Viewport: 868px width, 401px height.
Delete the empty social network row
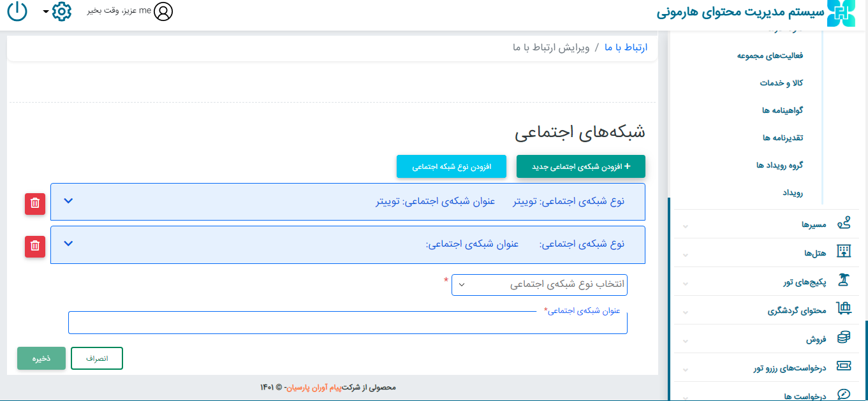(35, 245)
